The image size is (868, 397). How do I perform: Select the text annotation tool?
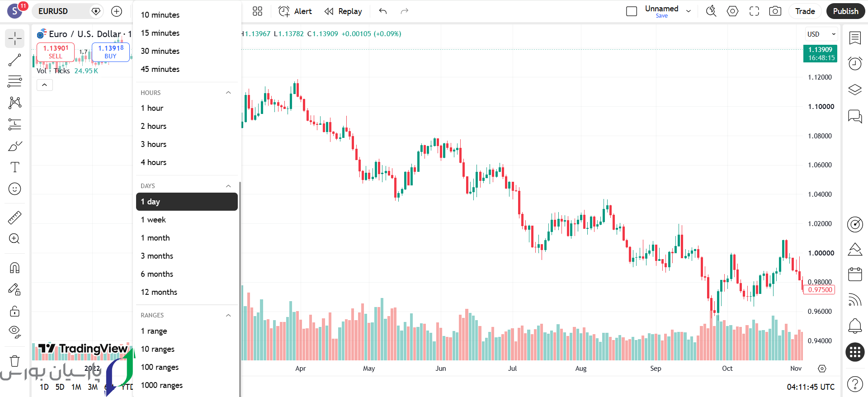14,167
